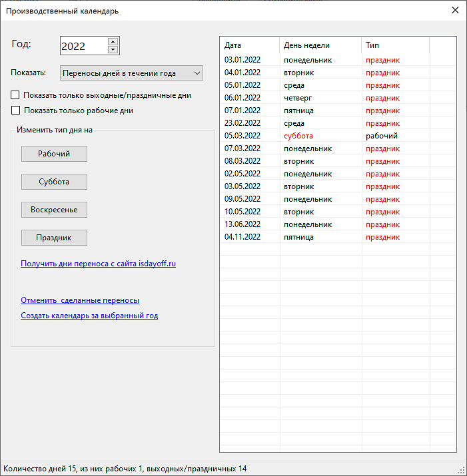Select row dated 13.06.2022
The image size is (467, 476).
338,224
